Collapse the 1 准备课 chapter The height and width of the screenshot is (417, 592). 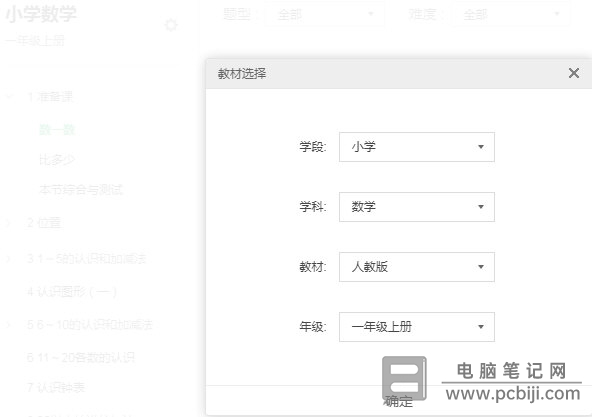pyautogui.click(x=9, y=97)
